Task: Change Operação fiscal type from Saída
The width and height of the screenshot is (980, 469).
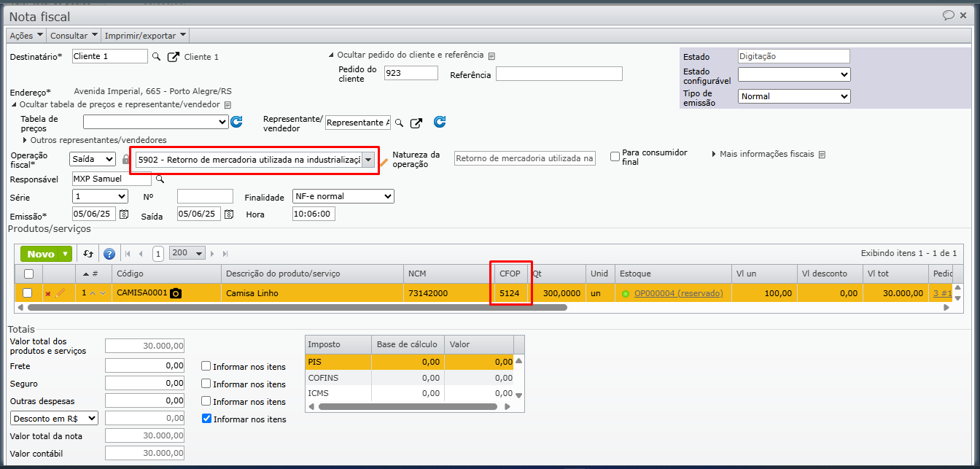Action: click(x=93, y=159)
